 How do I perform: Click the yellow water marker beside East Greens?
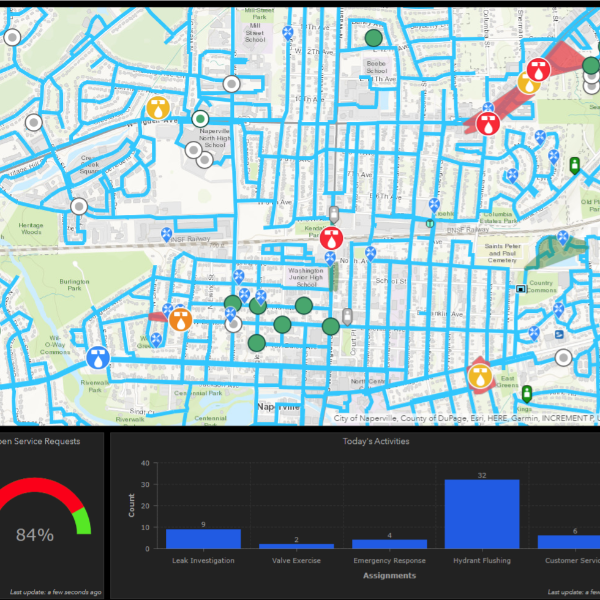pos(480,376)
